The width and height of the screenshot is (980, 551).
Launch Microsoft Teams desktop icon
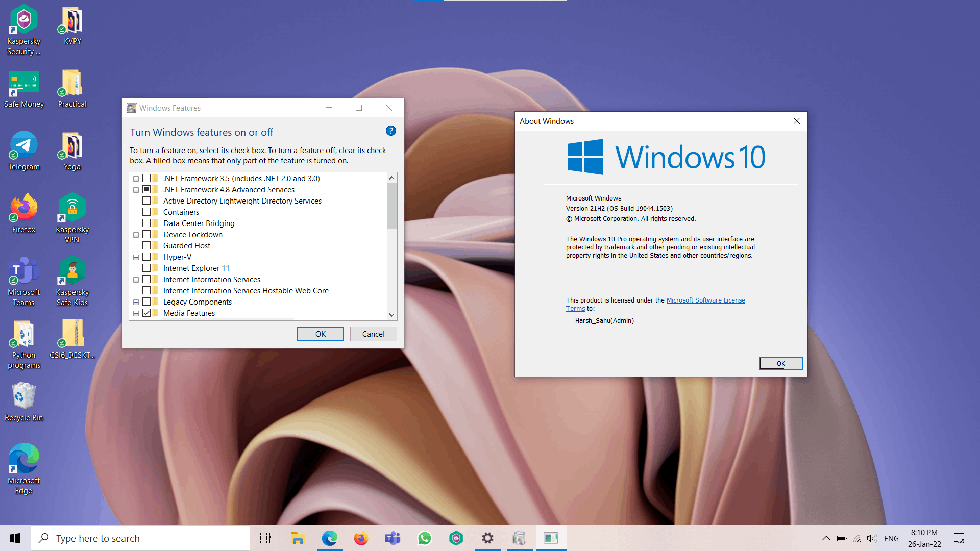click(x=23, y=282)
